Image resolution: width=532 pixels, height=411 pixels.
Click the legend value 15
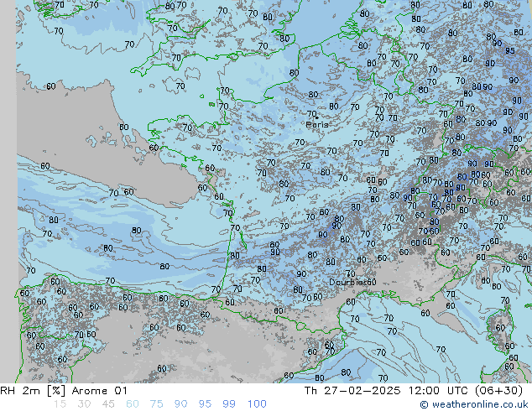click(60, 404)
